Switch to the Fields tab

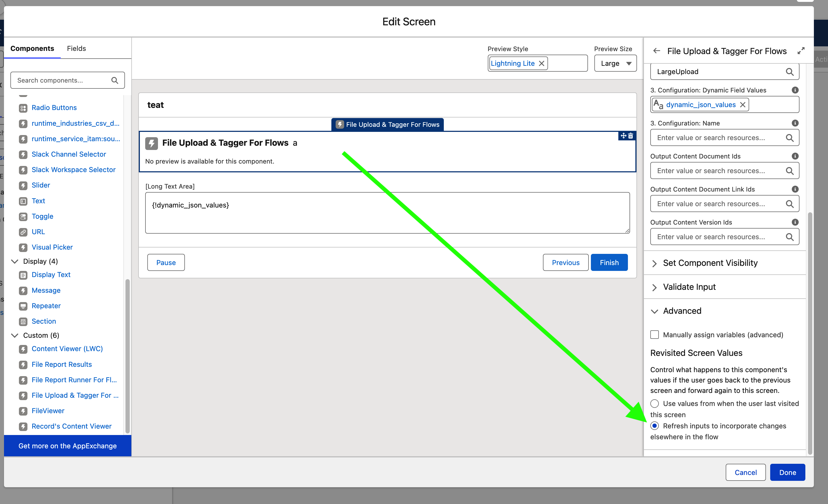tap(76, 48)
